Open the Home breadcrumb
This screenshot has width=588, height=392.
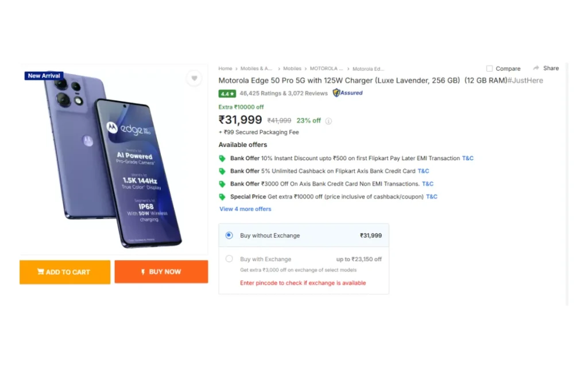click(225, 69)
